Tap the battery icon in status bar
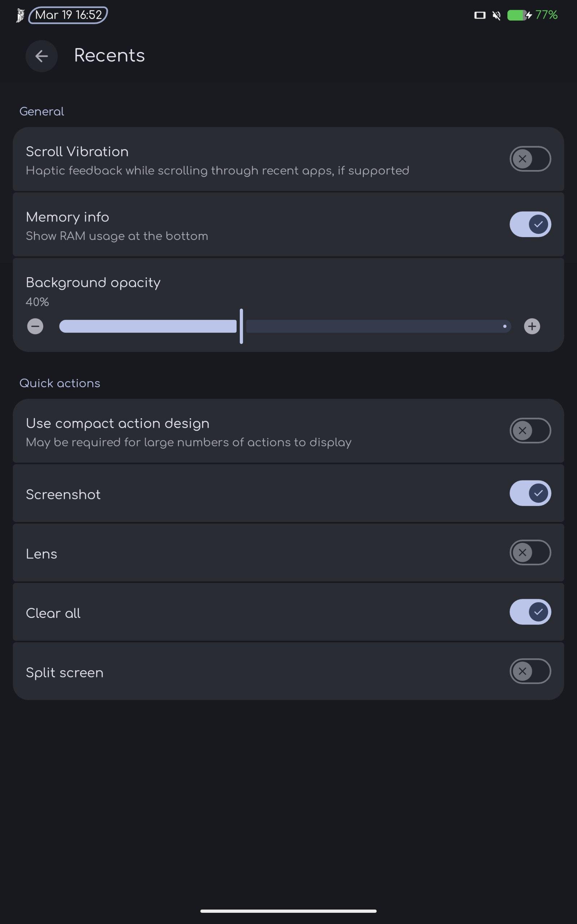This screenshot has height=924, width=577. [x=518, y=15]
